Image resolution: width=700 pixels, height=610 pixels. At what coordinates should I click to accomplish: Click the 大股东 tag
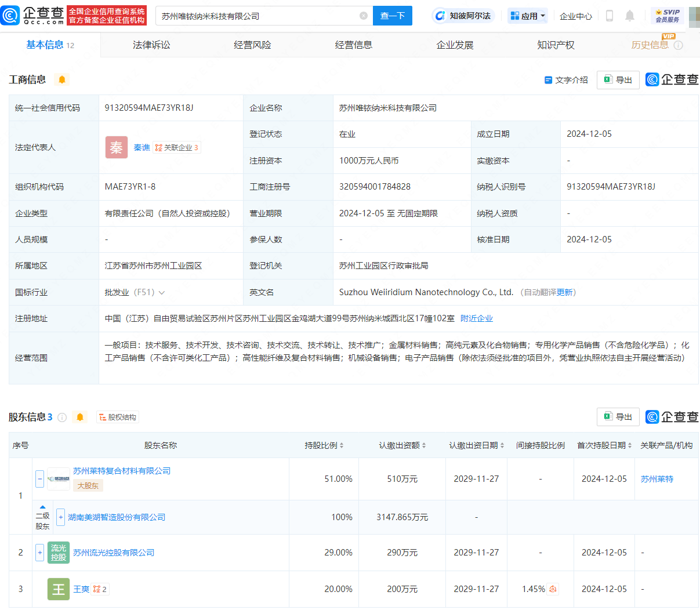pos(88,486)
